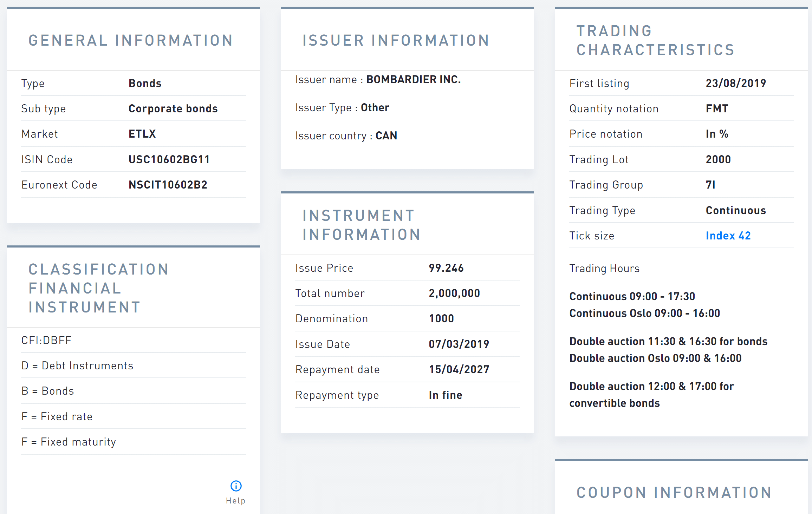
Task: Click the Corporate bonds sub type value
Action: pos(173,108)
